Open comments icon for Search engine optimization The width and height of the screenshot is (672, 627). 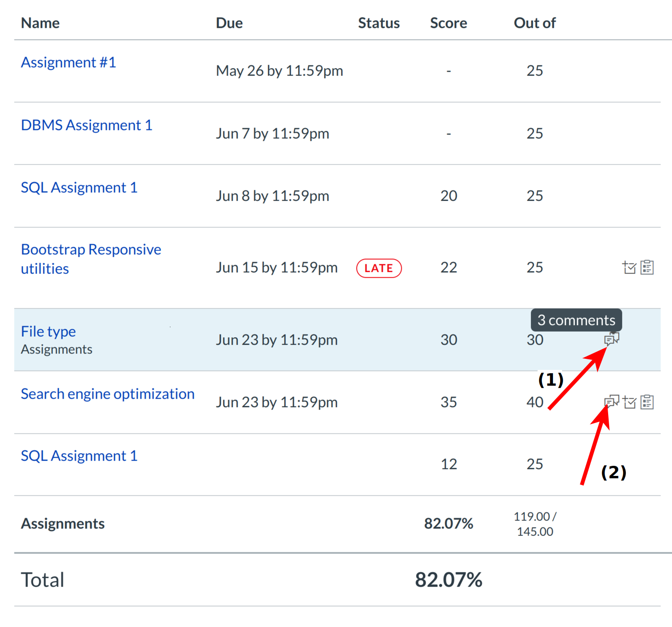coord(612,402)
